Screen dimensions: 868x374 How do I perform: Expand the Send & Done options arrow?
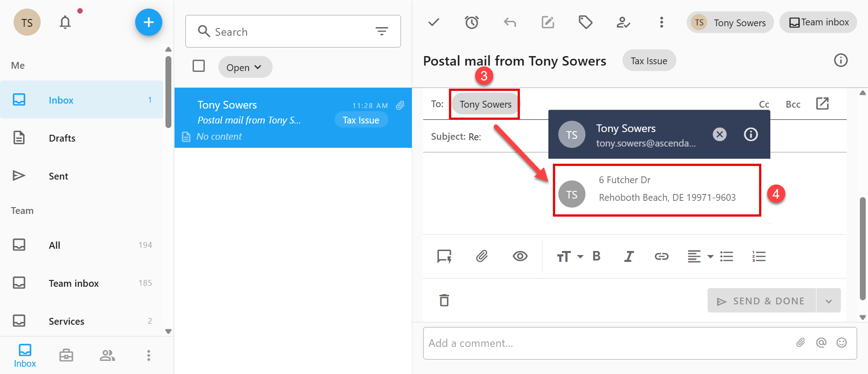tap(828, 301)
